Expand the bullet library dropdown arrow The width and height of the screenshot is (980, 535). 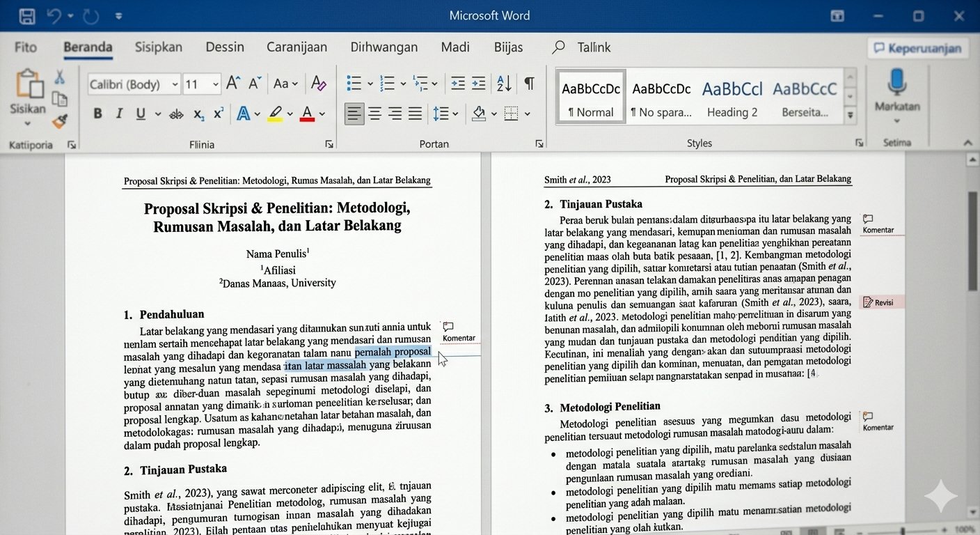click(370, 84)
